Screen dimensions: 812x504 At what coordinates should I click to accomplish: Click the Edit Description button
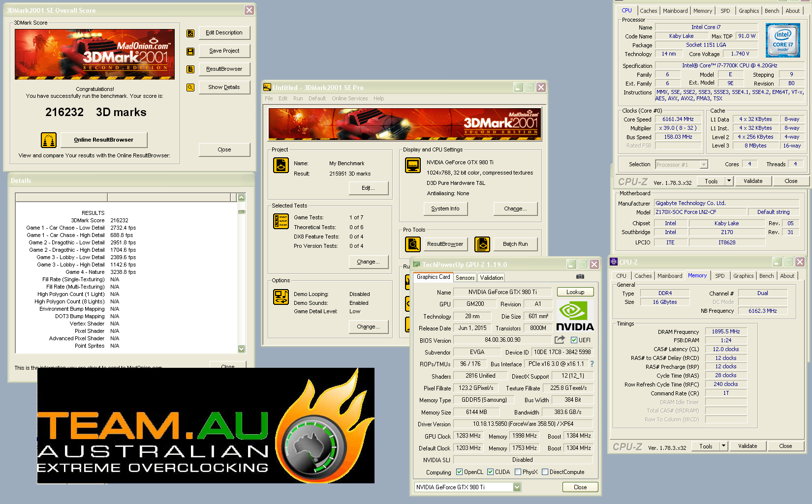tap(224, 33)
